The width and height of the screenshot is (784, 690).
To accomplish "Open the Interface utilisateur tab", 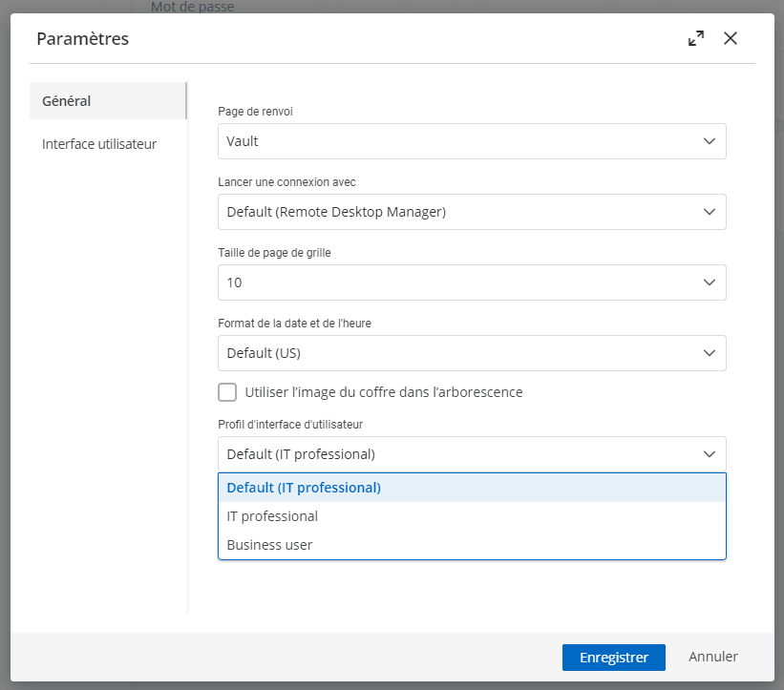I will click(99, 144).
